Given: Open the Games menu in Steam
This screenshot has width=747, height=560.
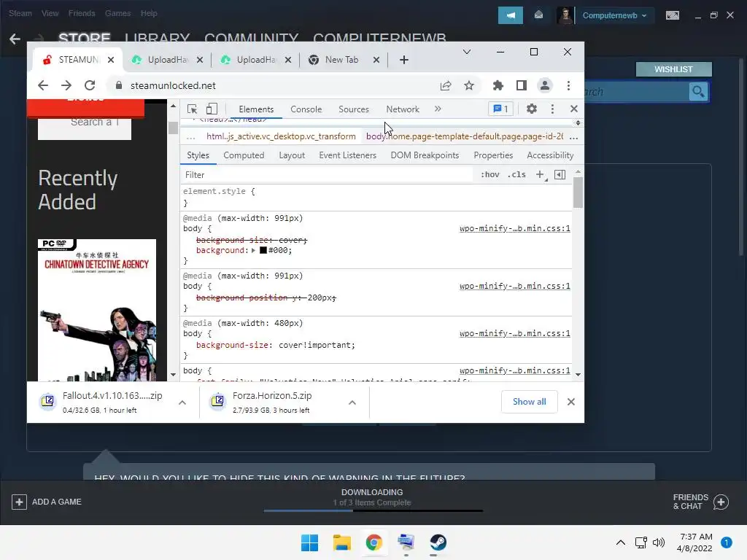Looking at the screenshot, I should point(117,13).
